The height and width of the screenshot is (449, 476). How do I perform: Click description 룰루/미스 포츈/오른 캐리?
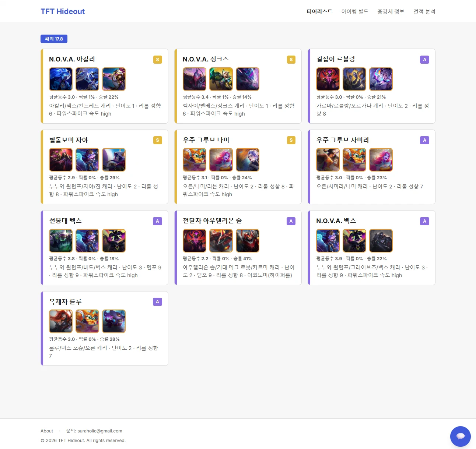[x=104, y=352]
